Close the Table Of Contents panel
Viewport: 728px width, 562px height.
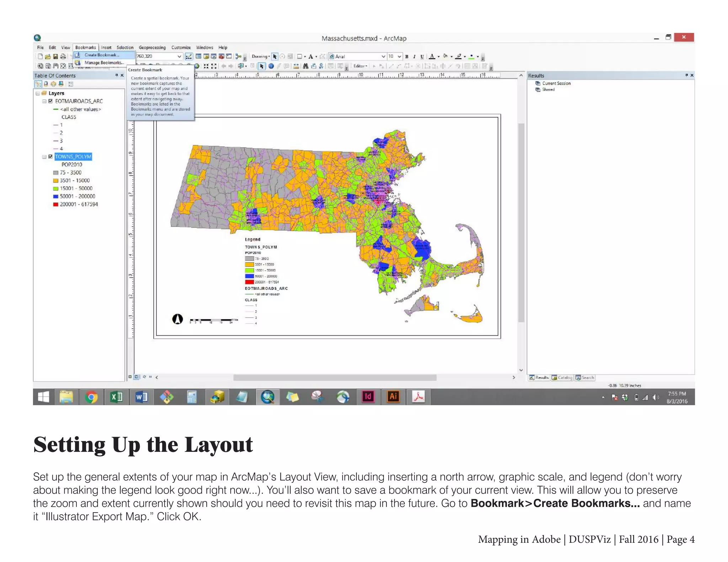pyautogui.click(x=122, y=75)
